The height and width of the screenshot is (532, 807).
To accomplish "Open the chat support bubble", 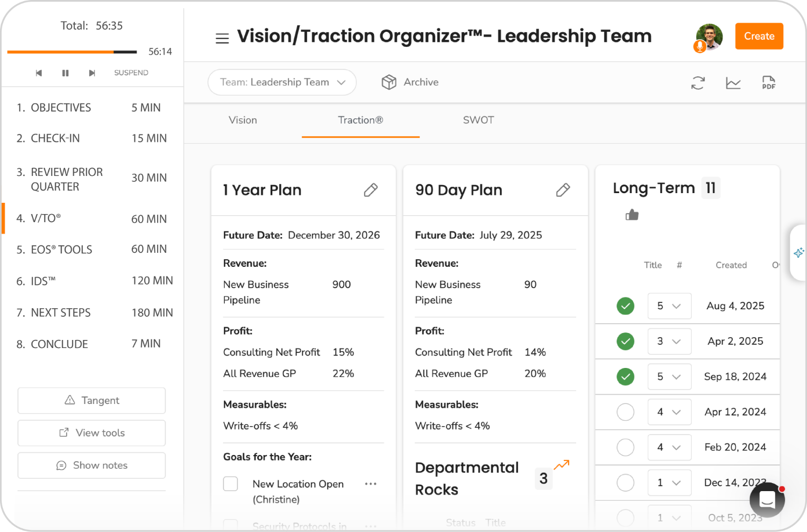I will [x=767, y=500].
